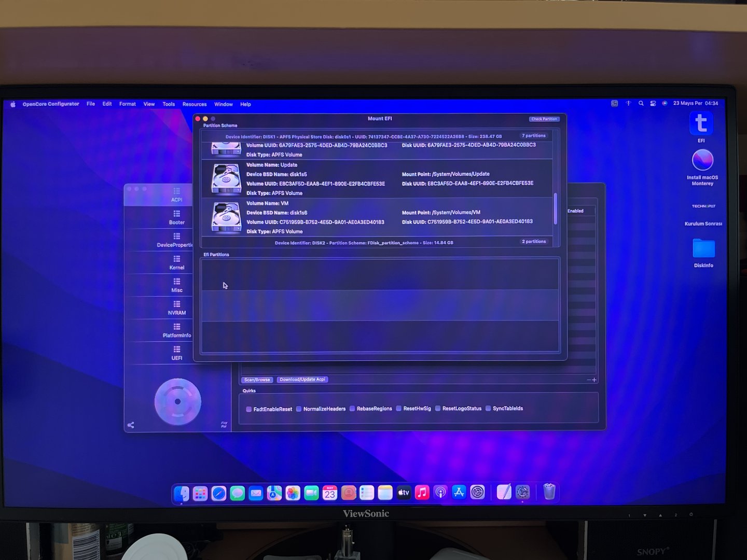Click the "Volume Name: Update" text
747x560 pixels.
coord(272,165)
